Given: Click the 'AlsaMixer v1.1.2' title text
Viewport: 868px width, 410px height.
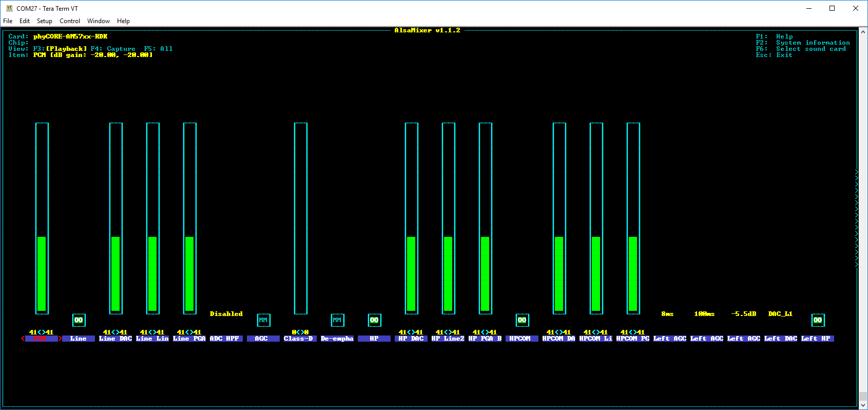Looking at the screenshot, I should tap(428, 30).
